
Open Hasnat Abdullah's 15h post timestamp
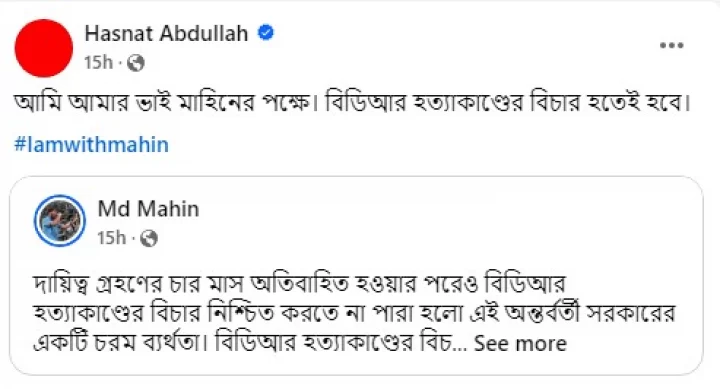click(x=98, y=62)
